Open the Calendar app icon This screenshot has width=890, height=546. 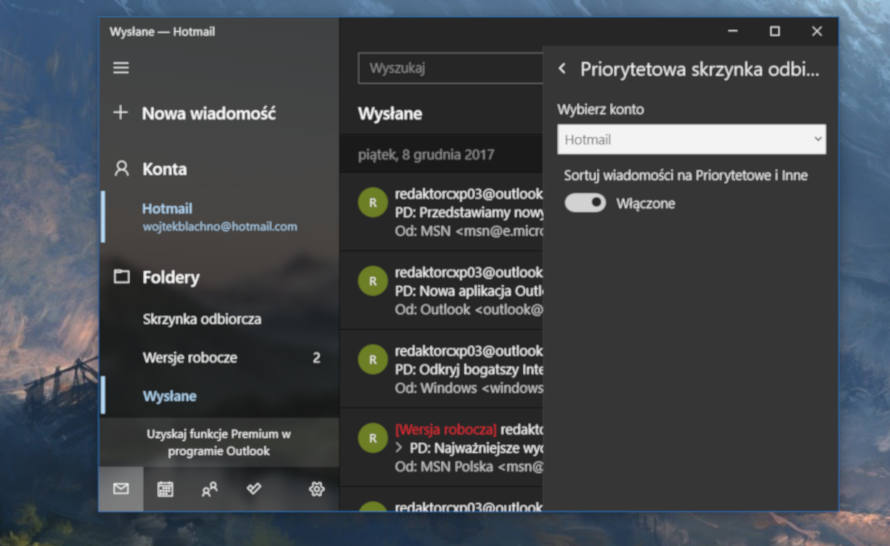click(x=165, y=489)
